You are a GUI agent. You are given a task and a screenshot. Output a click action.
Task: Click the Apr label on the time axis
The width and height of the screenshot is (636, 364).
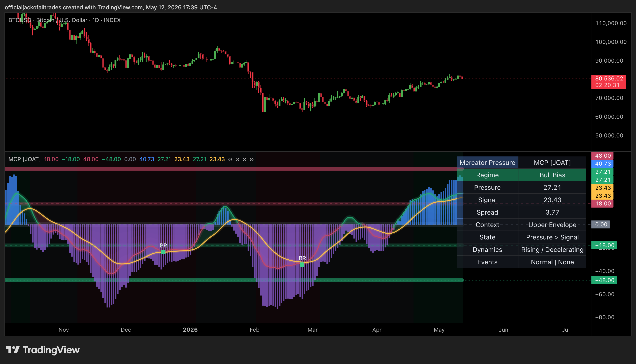click(377, 330)
